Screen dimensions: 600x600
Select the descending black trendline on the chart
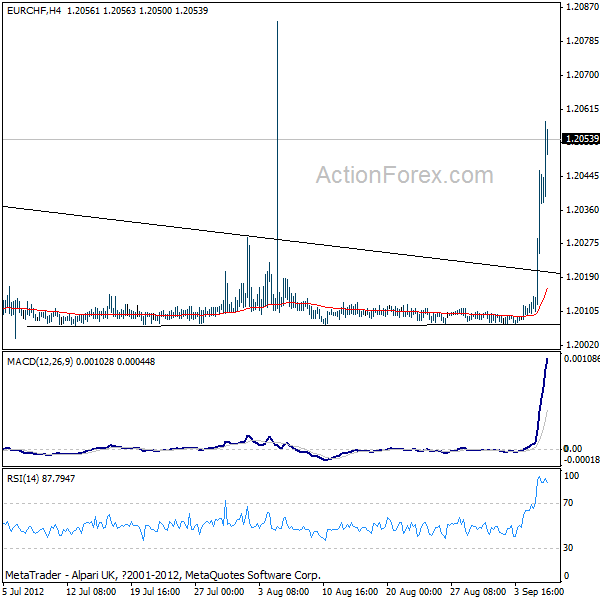coord(281,240)
